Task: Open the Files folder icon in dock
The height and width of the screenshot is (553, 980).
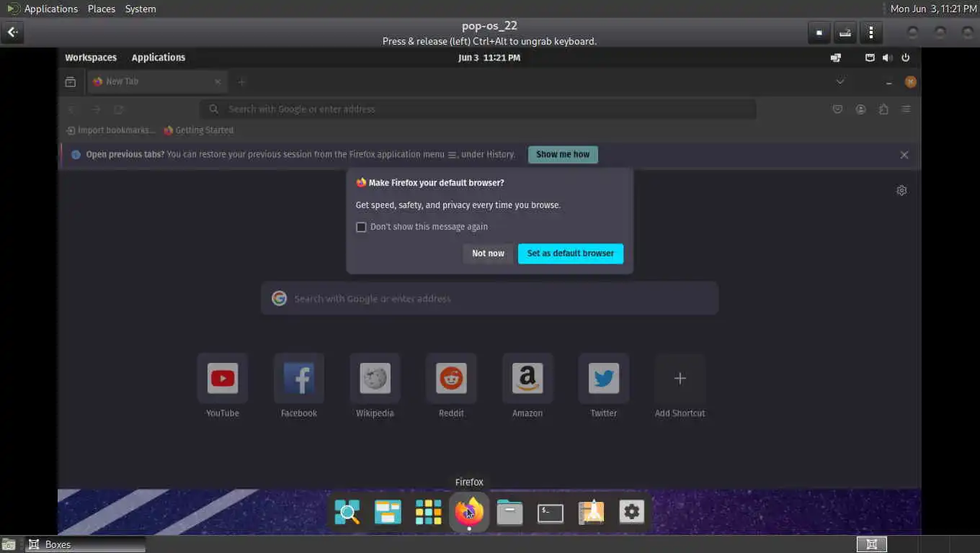Action: (x=509, y=512)
